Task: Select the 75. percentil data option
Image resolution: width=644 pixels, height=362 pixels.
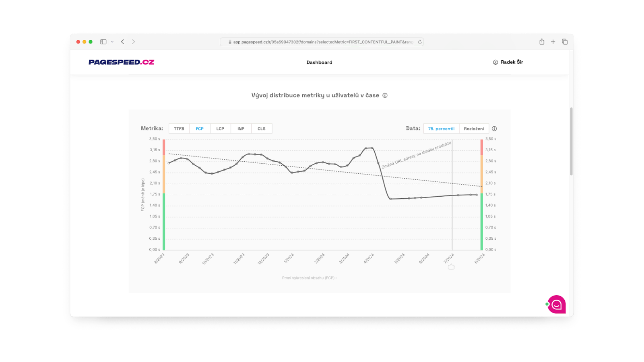Action: 441,128
